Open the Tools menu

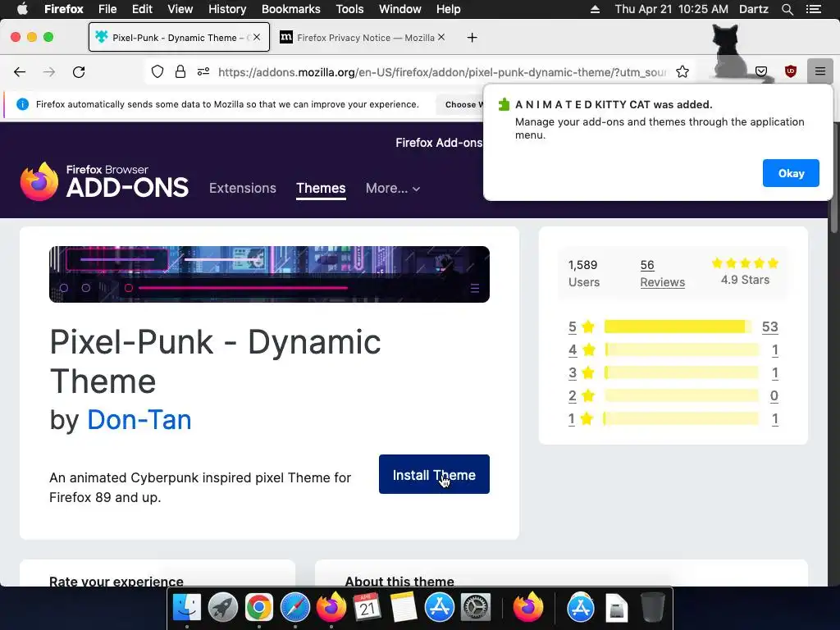pos(349,9)
